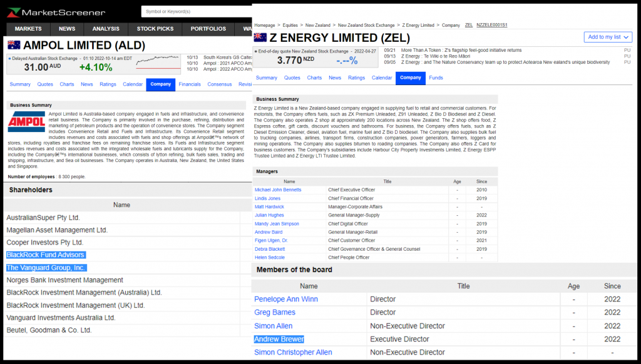Open the Financials tab on Ampol page

click(x=190, y=84)
